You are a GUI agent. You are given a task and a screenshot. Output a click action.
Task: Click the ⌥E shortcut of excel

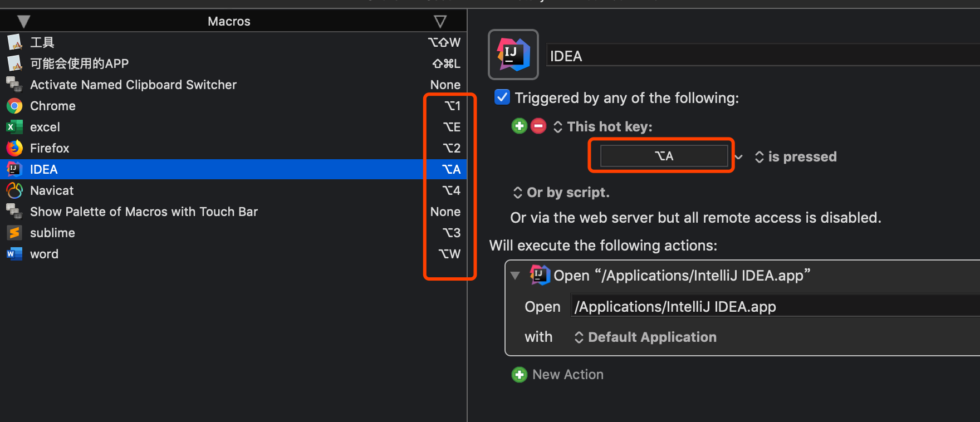point(452,127)
